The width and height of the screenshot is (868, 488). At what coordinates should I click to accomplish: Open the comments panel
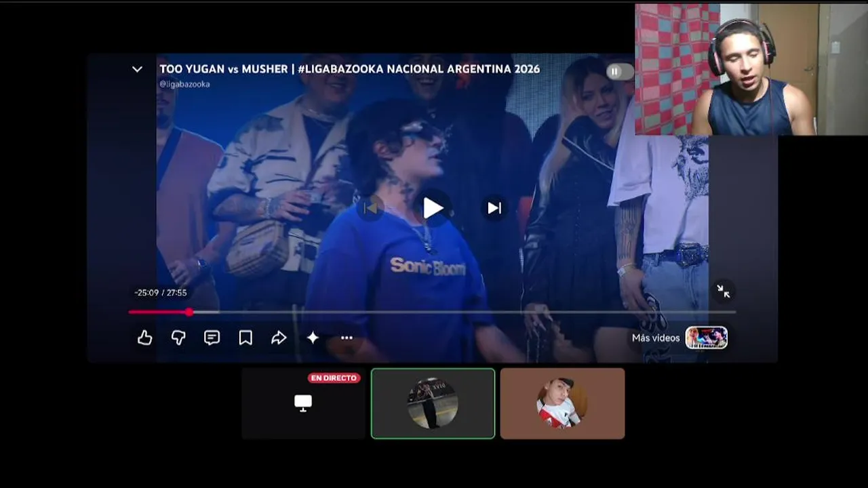coord(212,338)
